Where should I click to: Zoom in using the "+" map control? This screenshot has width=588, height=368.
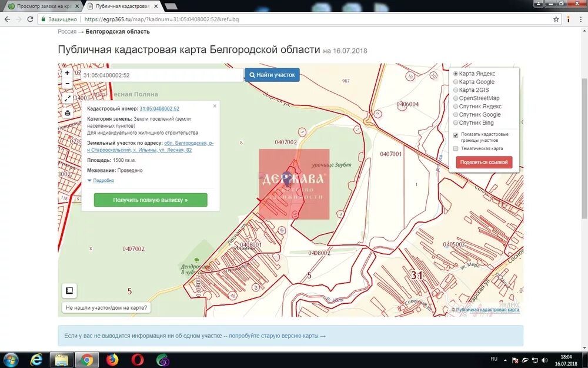66,72
